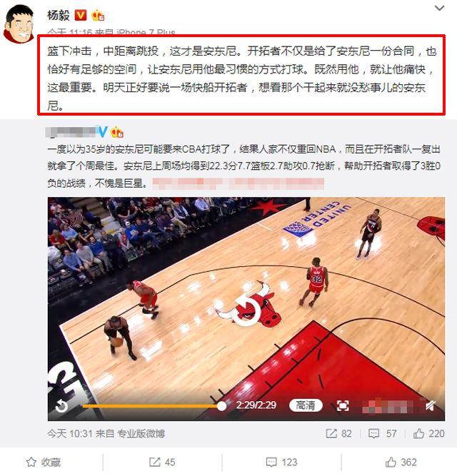Screen dimensions: 457x476
Task: Click the membership crown badge beside 杨毅
Action: 98,15
